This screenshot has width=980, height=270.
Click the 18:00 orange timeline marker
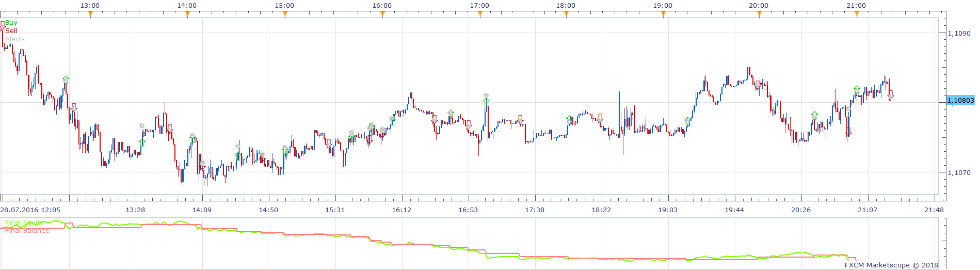tap(566, 14)
